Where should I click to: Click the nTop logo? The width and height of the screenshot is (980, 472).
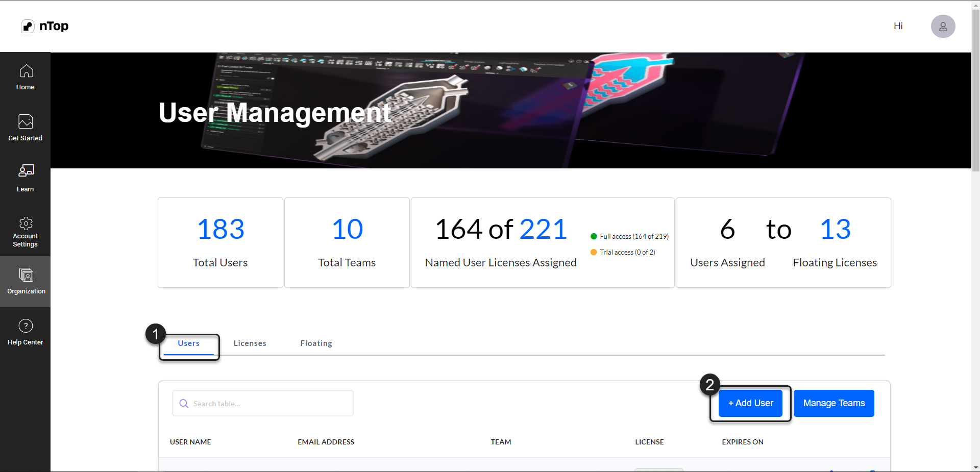click(x=44, y=26)
